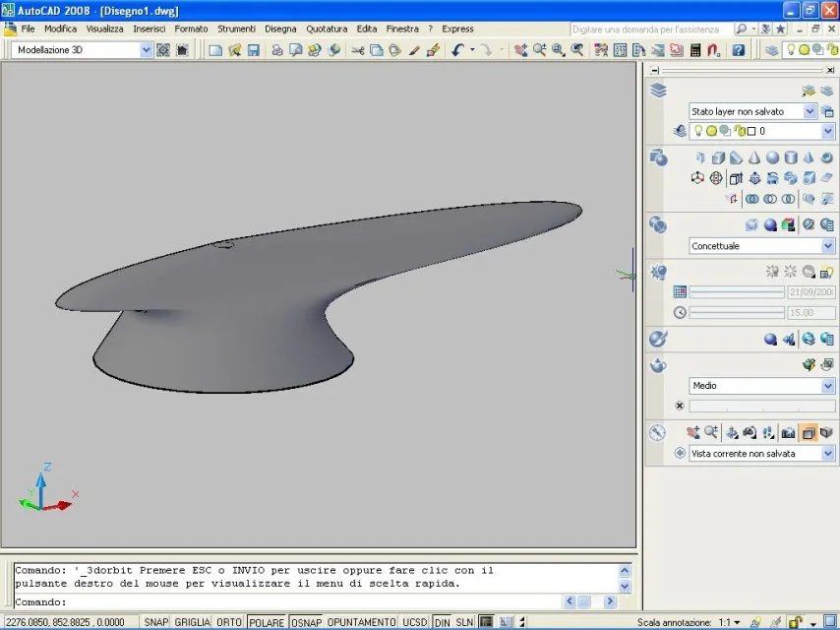
Task: Cut selection with the scissors icon
Action: click(358, 50)
